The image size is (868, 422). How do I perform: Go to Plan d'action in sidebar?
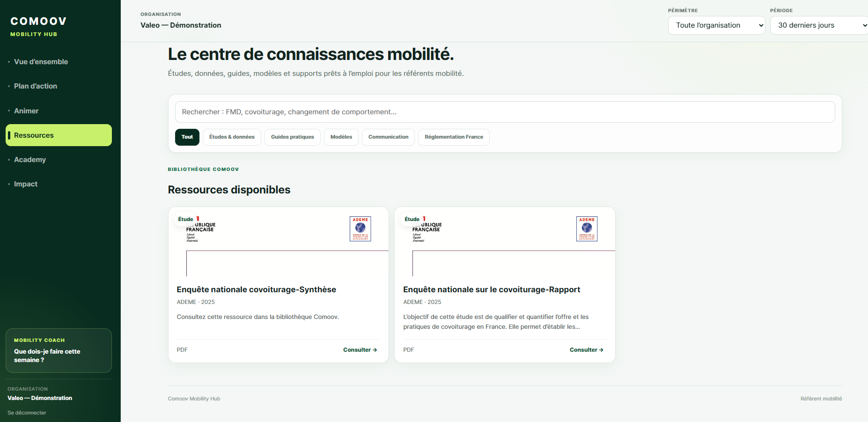coord(59,86)
